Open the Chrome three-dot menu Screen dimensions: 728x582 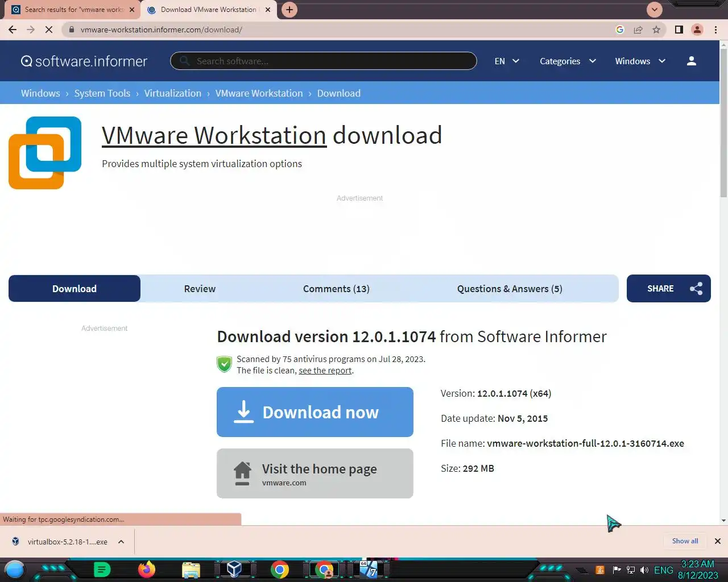(x=715, y=30)
